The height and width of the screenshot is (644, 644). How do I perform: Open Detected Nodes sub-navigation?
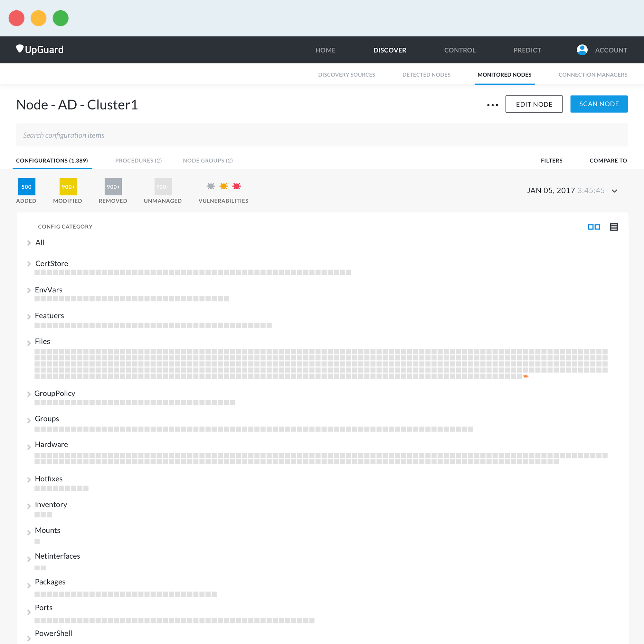pyautogui.click(x=426, y=75)
